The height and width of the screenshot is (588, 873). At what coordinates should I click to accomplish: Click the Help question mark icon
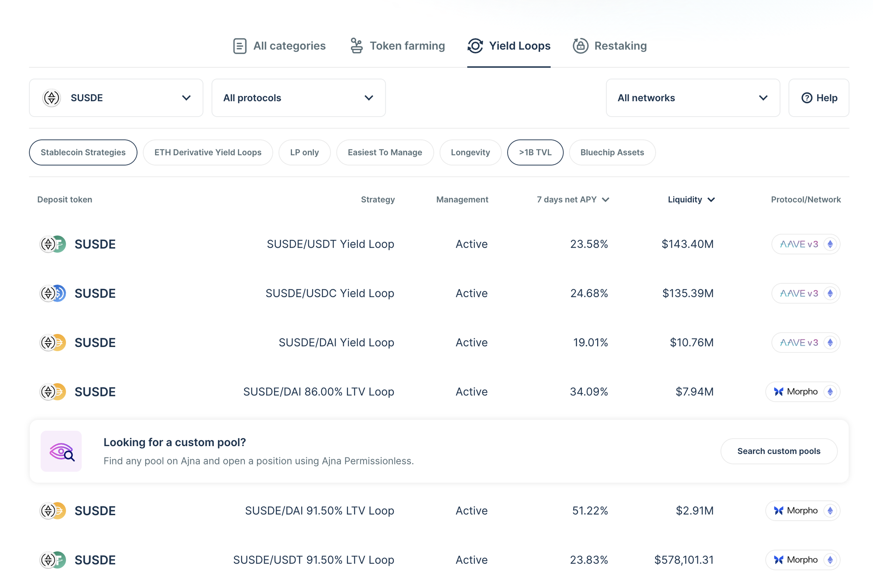pos(807,98)
